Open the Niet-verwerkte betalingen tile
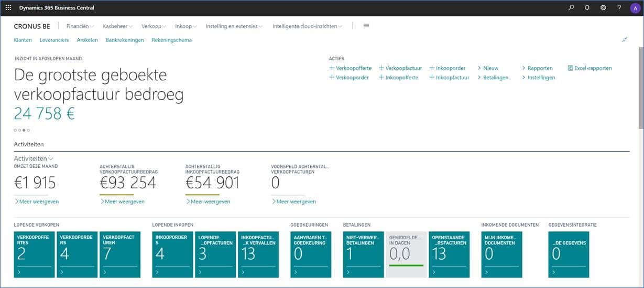This screenshot has height=288, width=644. pos(363,254)
